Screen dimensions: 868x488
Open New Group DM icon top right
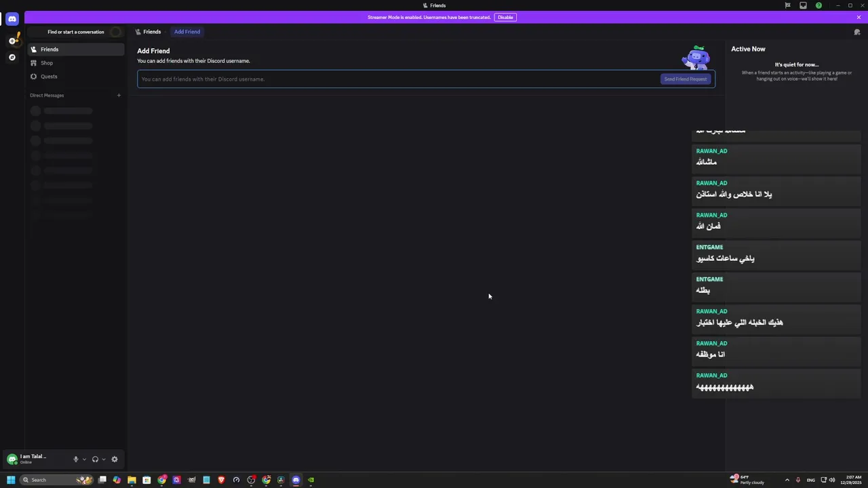(857, 32)
